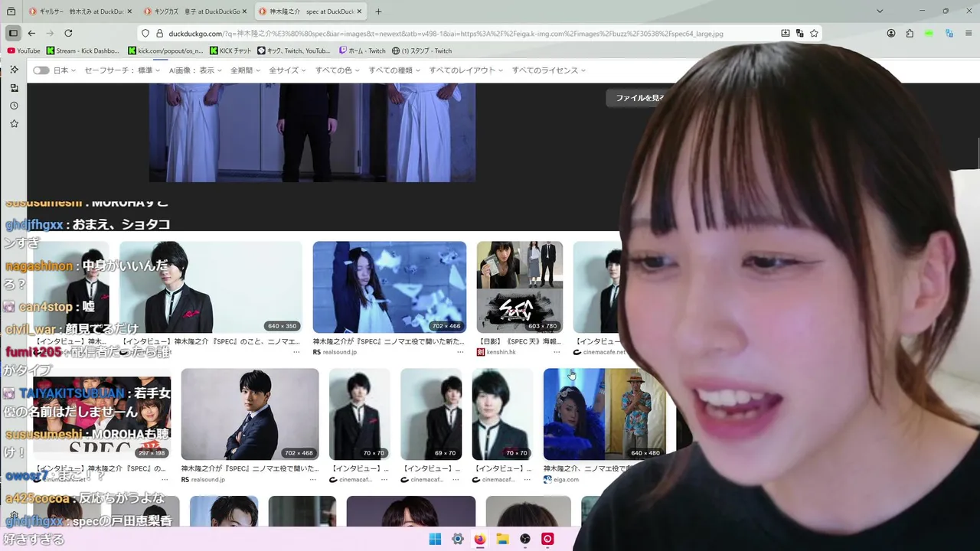Viewport: 980px width, 551px height.
Task: Open the AI sparkle icon in the sidebar
Action: coord(14,70)
